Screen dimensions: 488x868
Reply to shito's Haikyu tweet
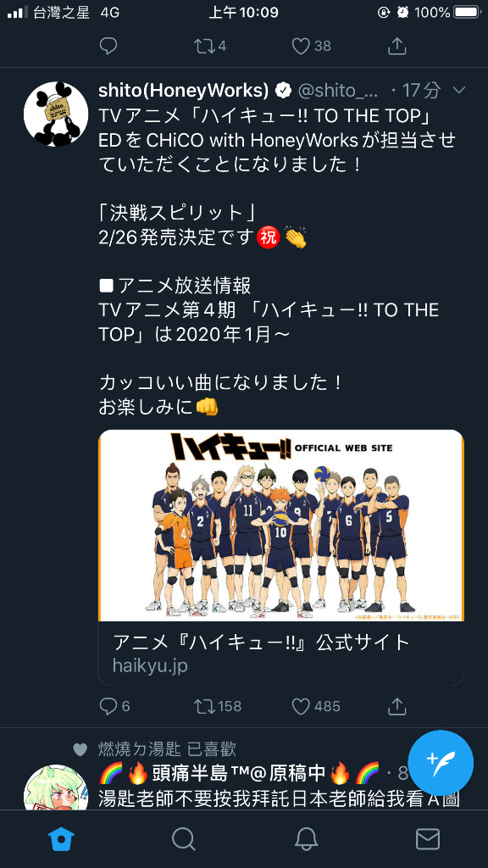click(x=115, y=706)
